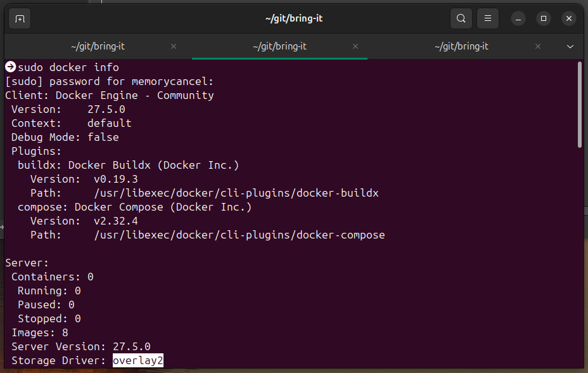Click the docker-compose plugin path
The width and height of the screenshot is (588, 373).
[x=240, y=235]
